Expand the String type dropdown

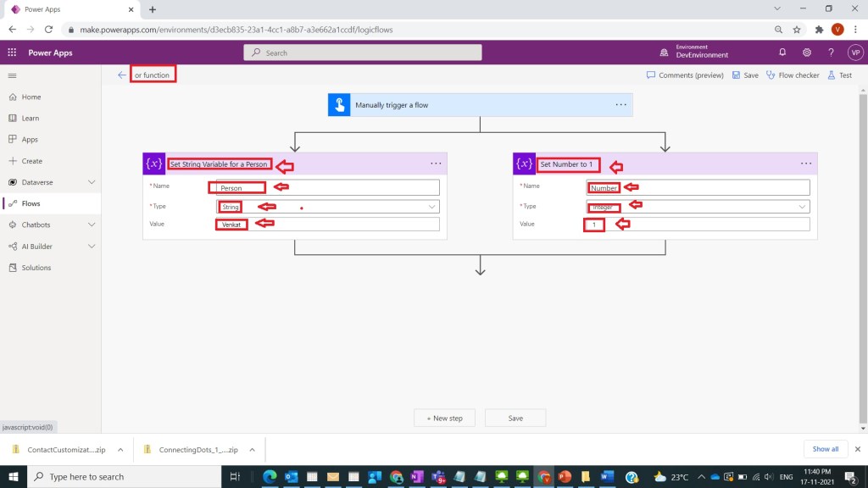[431, 207]
